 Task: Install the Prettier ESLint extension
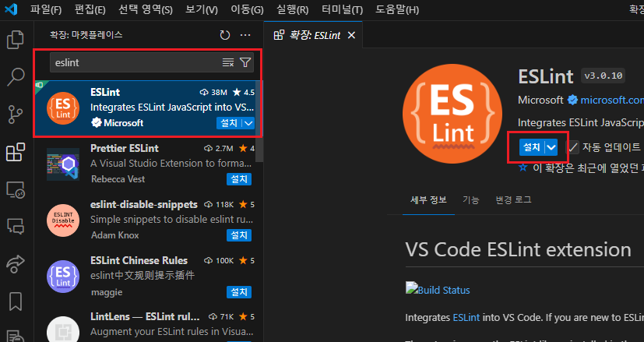pyautogui.click(x=239, y=179)
